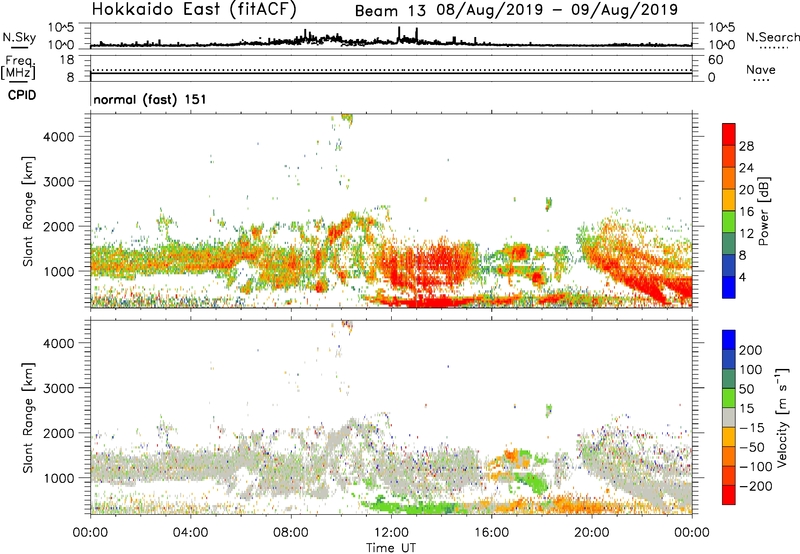Click the date range '08/Aug/2019 – 09/Aug/2019'
This screenshot has width=800, height=554.
pos(557,10)
